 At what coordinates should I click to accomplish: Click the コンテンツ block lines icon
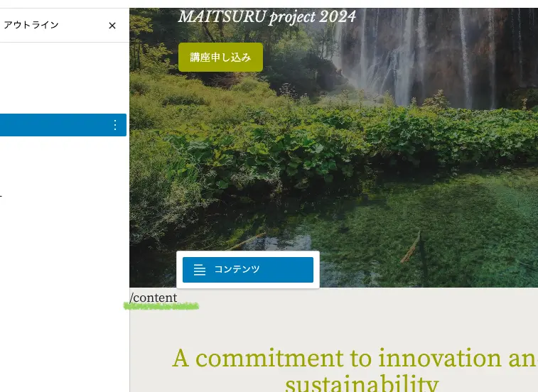199,270
